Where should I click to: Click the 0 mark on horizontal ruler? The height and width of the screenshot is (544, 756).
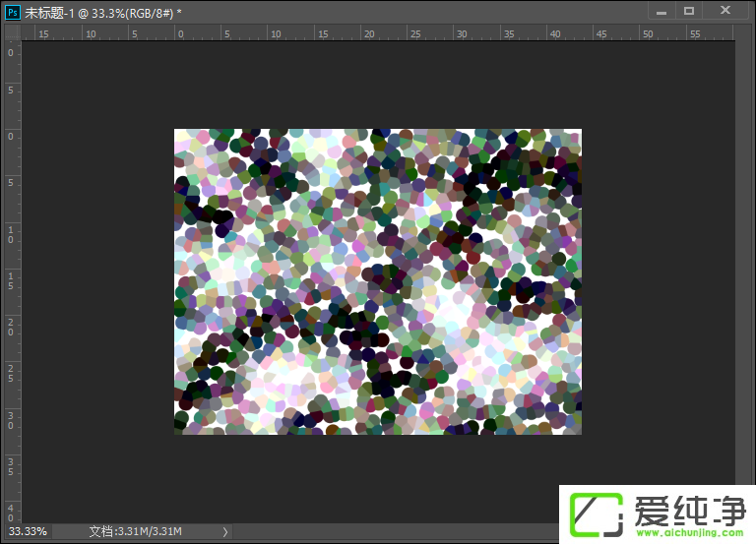pos(180,33)
